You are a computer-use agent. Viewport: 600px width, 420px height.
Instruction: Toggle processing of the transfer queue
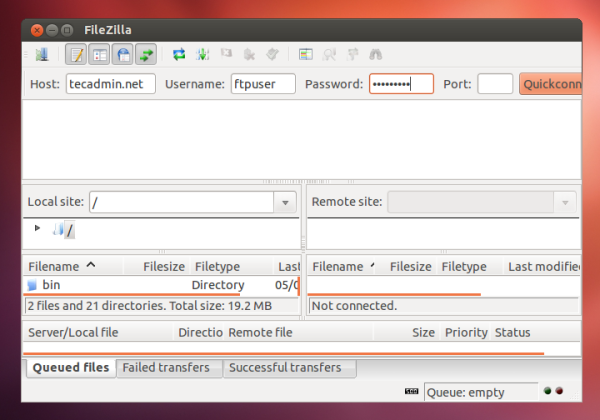pyautogui.click(x=203, y=55)
